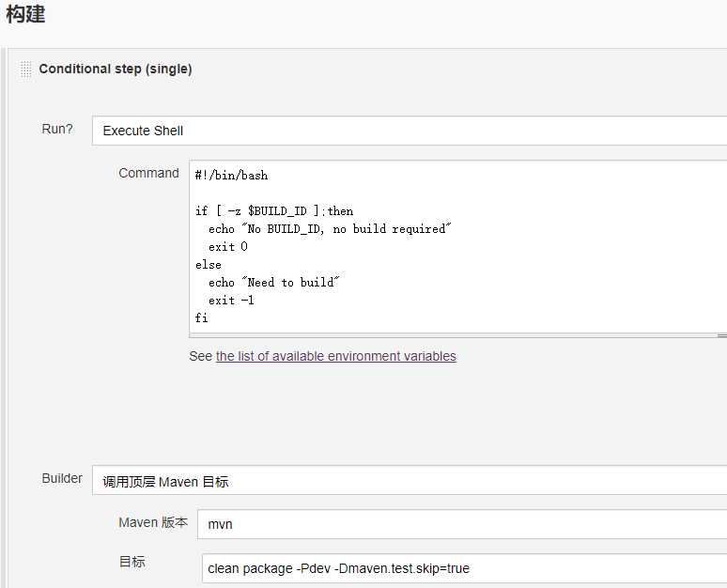
Task: Click the "#!/bin/bash" line in Command
Action: [x=231, y=176]
